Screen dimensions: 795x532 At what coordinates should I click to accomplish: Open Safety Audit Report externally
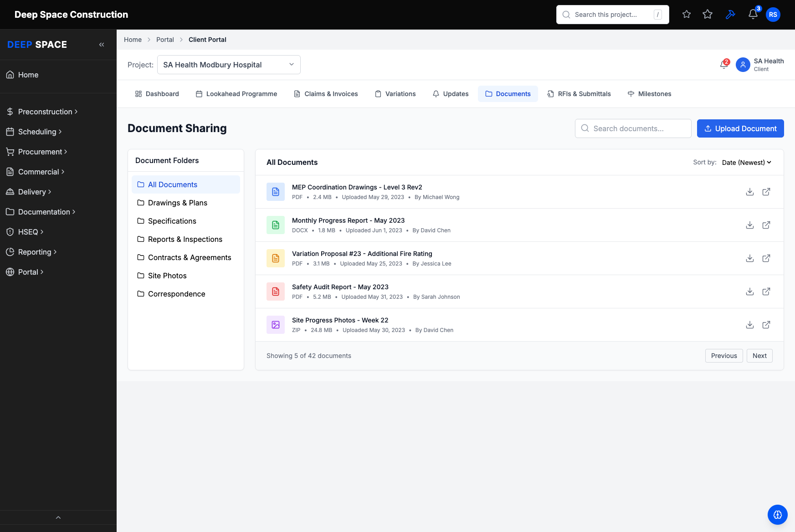[766, 292]
